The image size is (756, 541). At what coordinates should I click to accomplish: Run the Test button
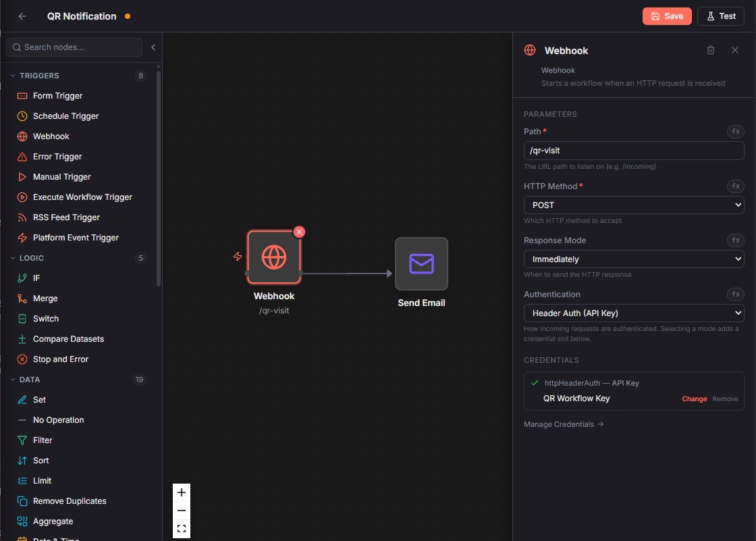click(x=721, y=16)
